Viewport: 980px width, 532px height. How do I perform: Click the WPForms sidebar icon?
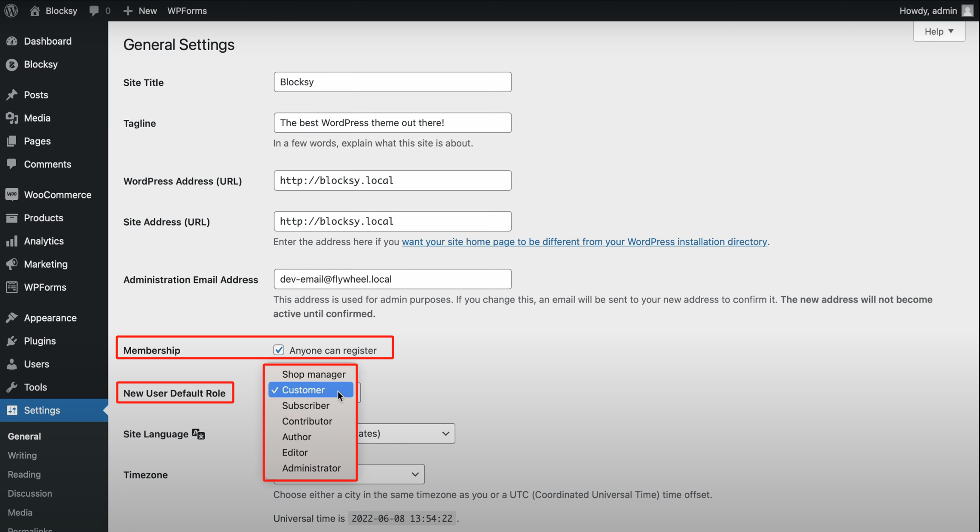(x=12, y=287)
